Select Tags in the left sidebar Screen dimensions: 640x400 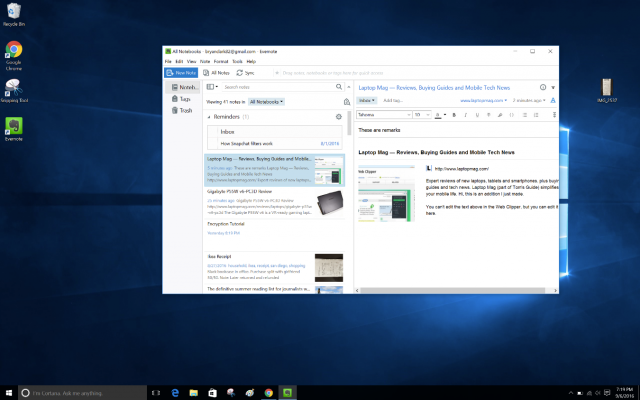point(181,99)
